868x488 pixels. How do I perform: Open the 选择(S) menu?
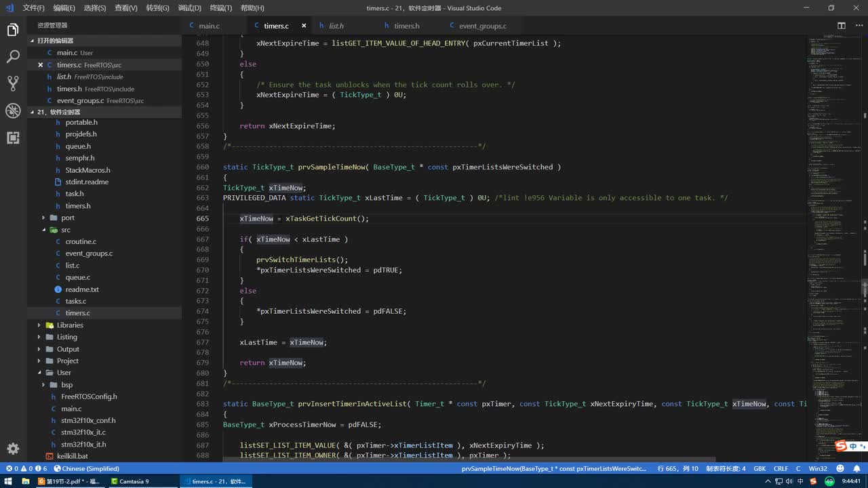pyautogui.click(x=95, y=8)
